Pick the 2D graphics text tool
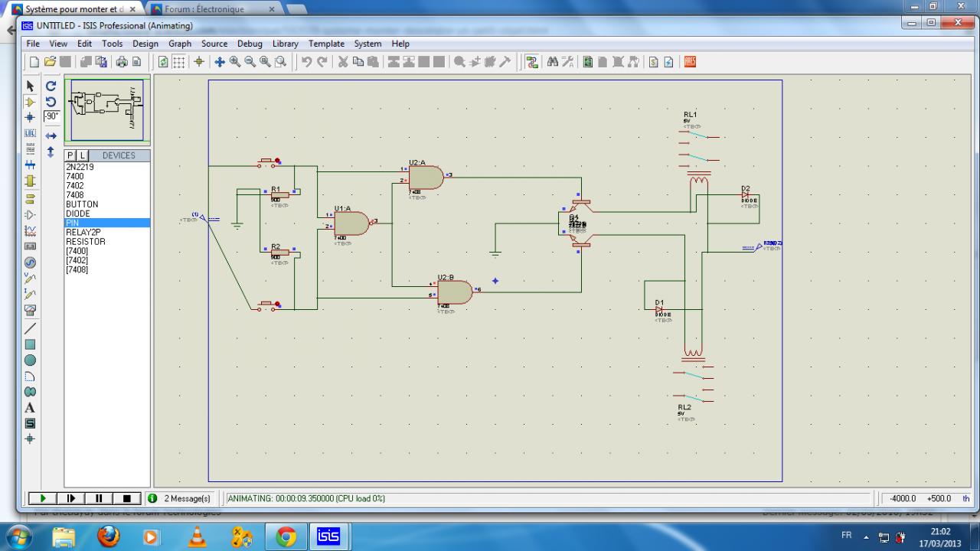Screen dimensions: 980x551 [x=31, y=407]
